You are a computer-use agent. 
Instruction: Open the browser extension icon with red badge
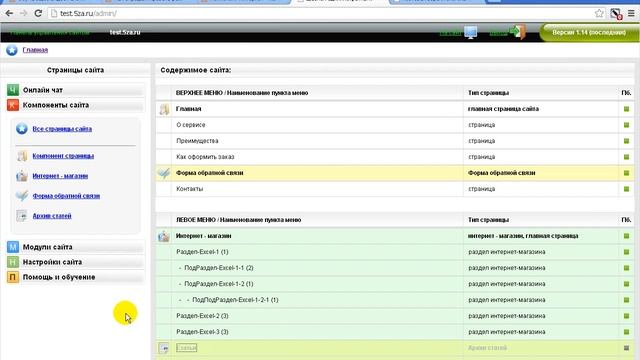(x=616, y=14)
